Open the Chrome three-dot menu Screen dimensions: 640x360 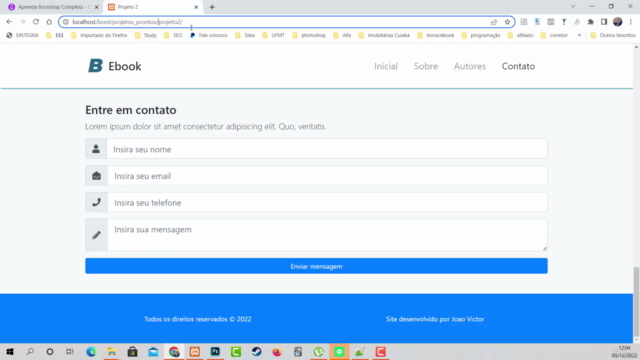pyautogui.click(x=631, y=22)
